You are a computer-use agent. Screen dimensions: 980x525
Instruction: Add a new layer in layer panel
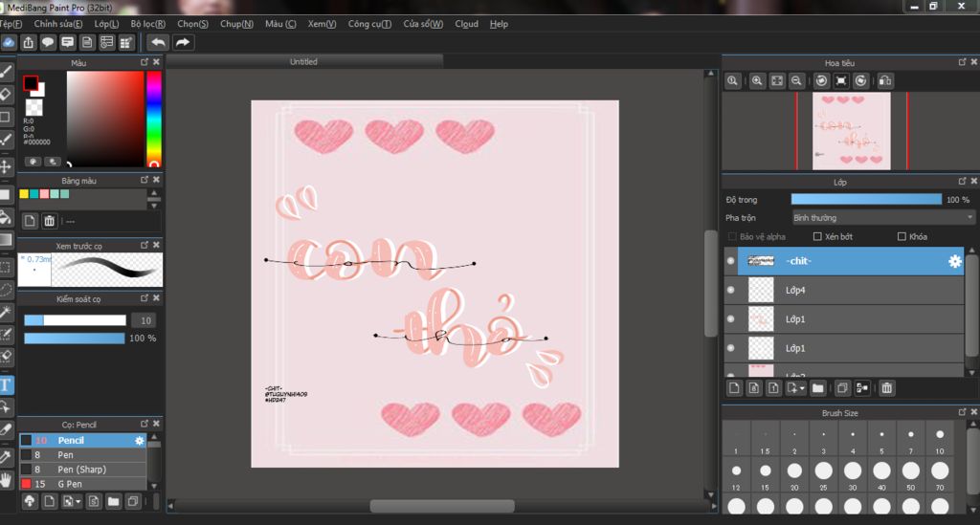[734, 388]
